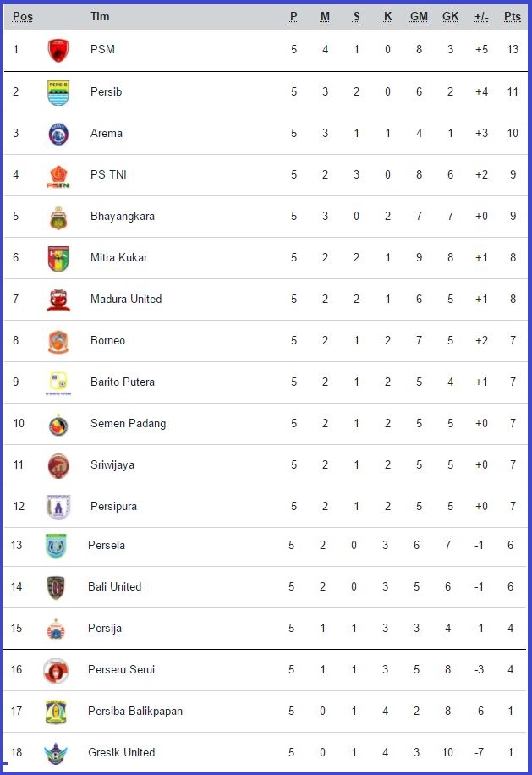Click the Persib club crest
532x775 pixels.
(58, 93)
